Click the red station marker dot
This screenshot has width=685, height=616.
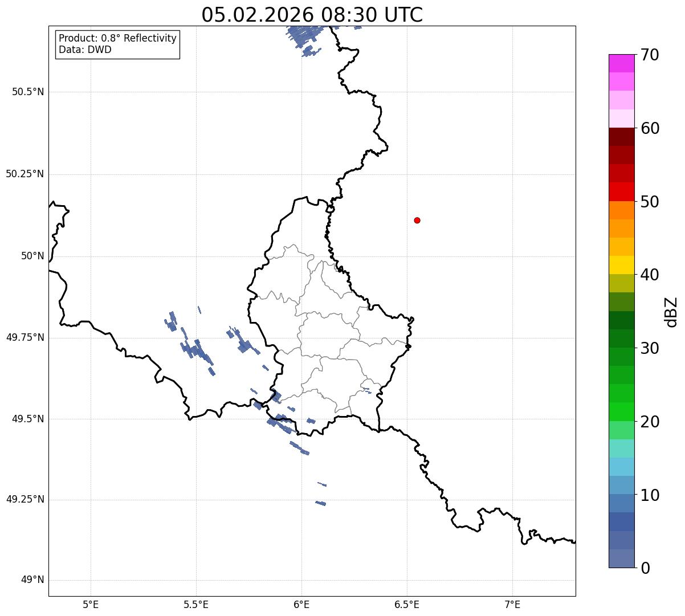417,220
